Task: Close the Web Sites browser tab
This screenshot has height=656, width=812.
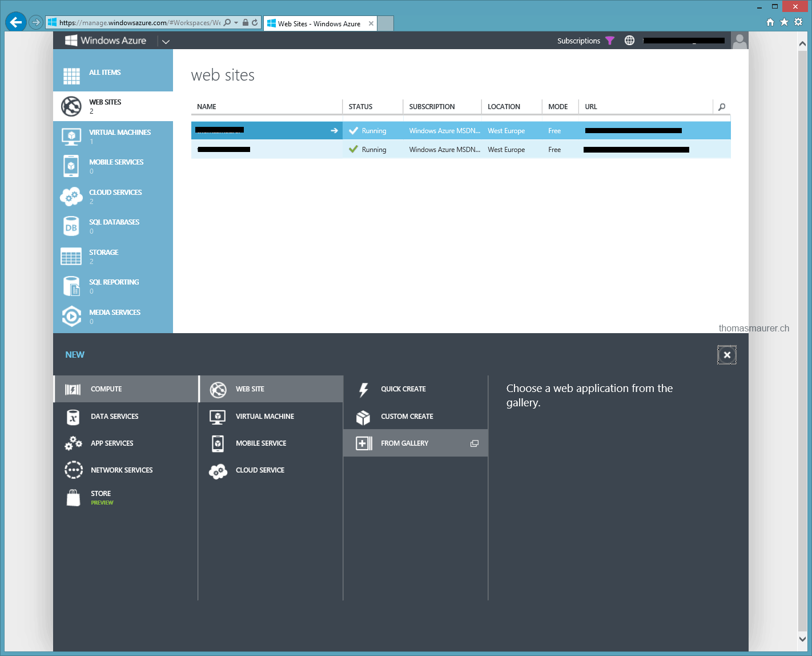Action: [371, 23]
